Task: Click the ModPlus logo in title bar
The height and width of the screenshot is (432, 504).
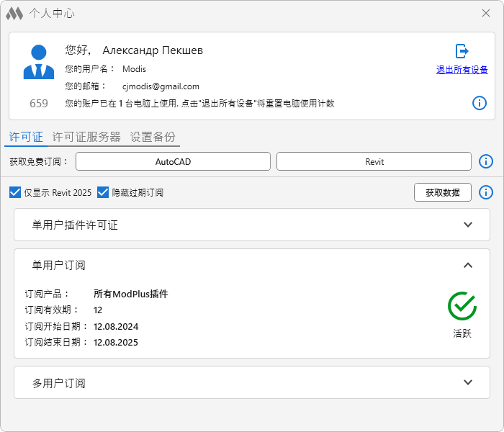Action: tap(14, 13)
